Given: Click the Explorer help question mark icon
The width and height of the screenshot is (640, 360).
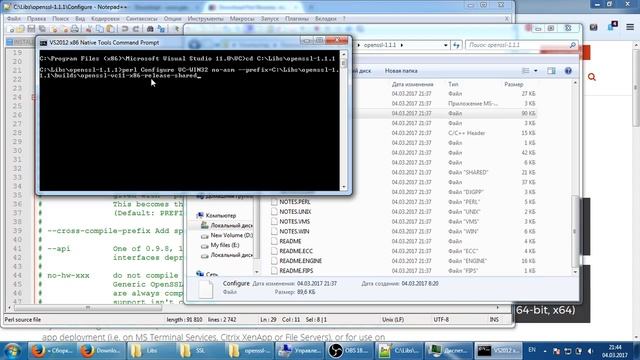Looking at the screenshot, I should [568, 71].
